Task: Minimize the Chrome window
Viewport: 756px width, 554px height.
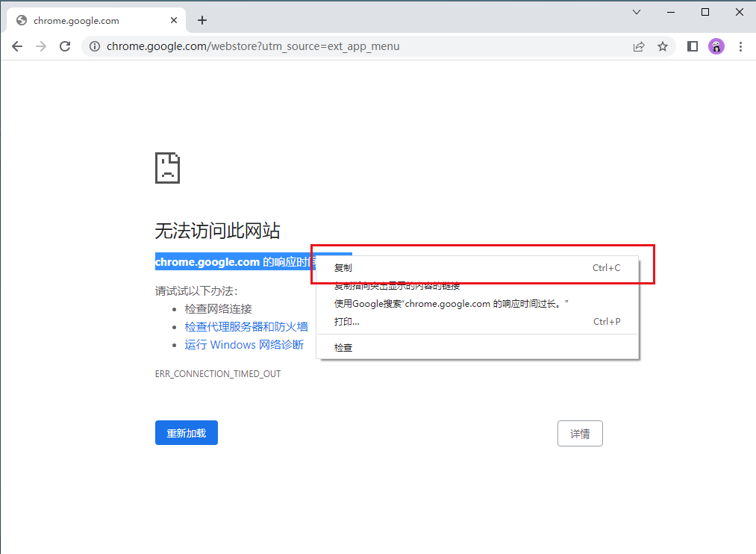Action: 671,12
